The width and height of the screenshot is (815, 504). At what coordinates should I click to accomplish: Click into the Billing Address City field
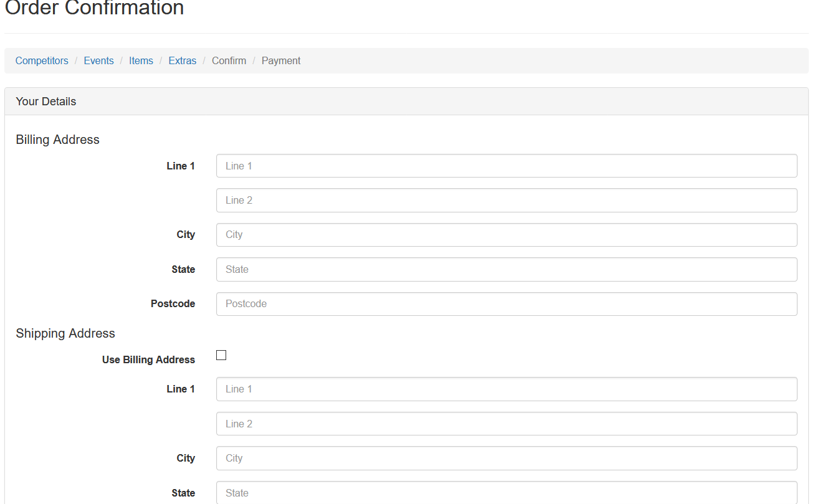[507, 235]
